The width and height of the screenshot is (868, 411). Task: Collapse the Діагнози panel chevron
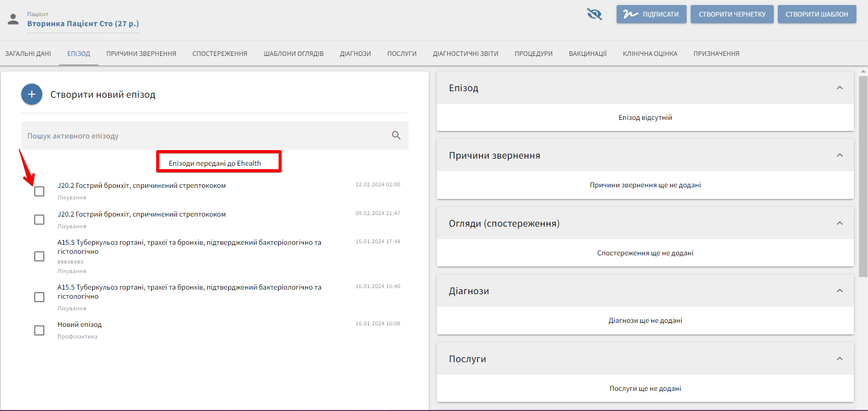click(839, 291)
